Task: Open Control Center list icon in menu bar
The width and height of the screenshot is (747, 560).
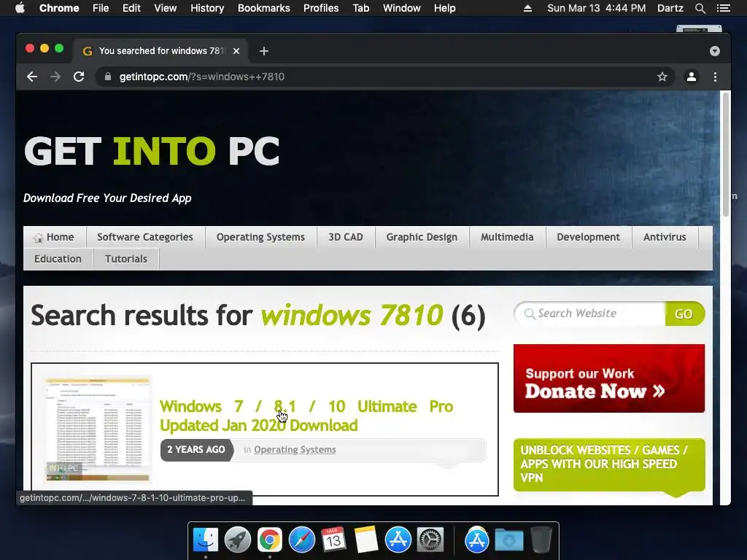Action: tap(724, 8)
